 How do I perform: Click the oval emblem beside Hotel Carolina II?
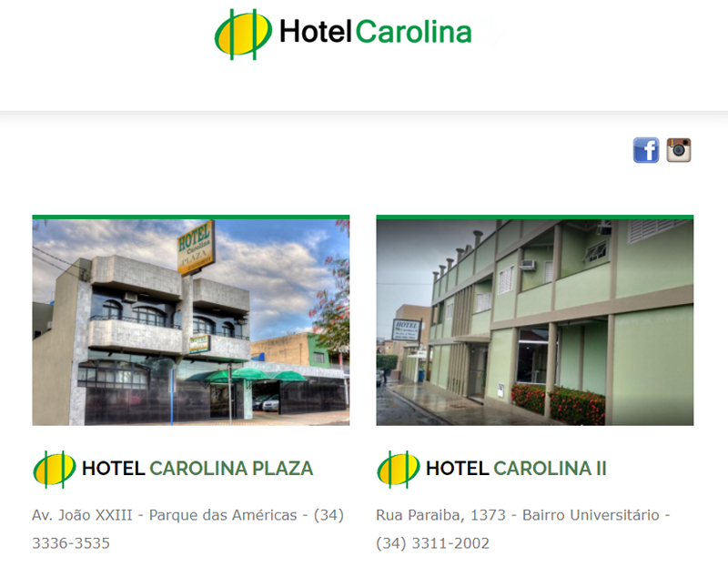398,469
